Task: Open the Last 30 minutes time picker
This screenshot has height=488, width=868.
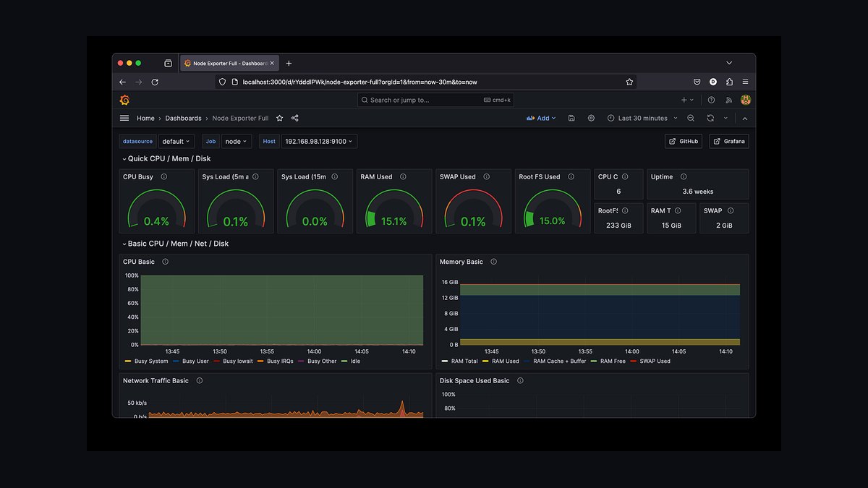Action: tap(642, 118)
